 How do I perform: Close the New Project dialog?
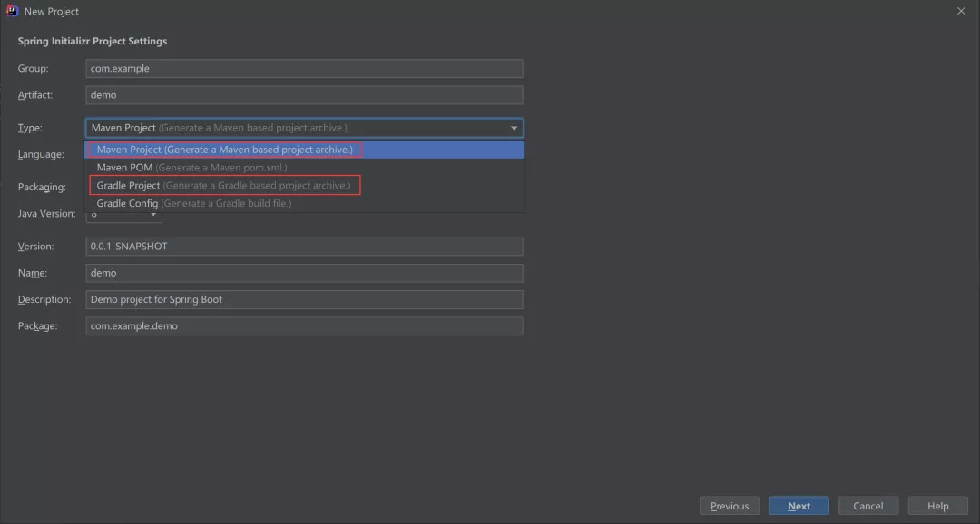pyautogui.click(x=961, y=11)
